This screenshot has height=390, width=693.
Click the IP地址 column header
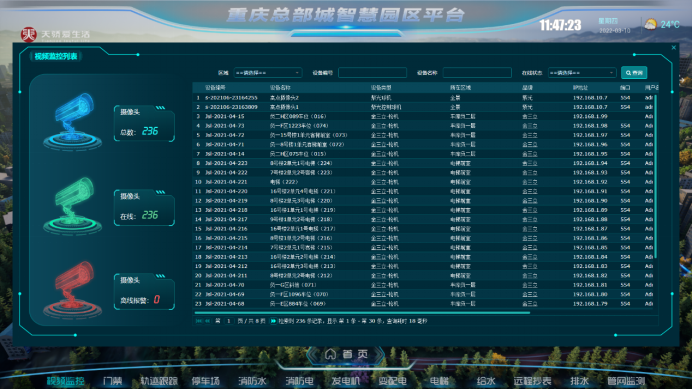(580, 88)
